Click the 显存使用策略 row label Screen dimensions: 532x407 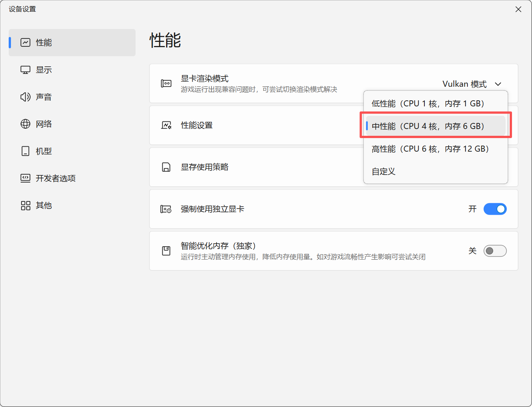click(205, 167)
